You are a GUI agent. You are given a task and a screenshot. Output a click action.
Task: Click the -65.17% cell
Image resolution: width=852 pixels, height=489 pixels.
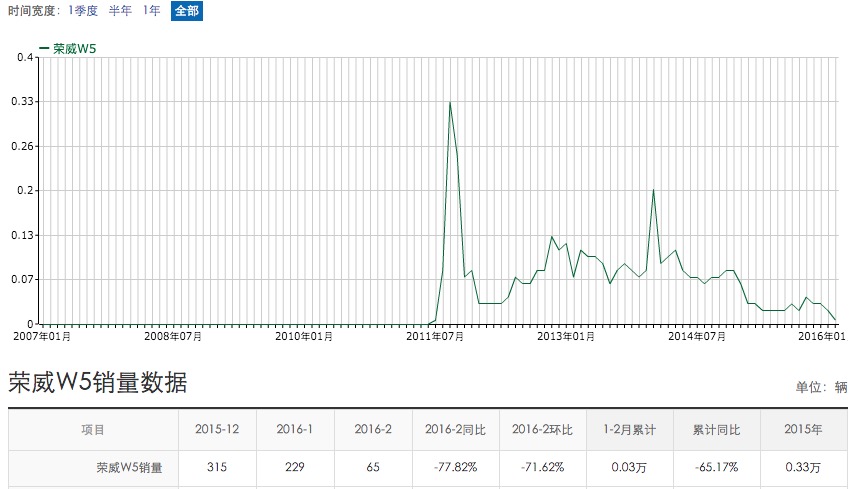point(716,467)
